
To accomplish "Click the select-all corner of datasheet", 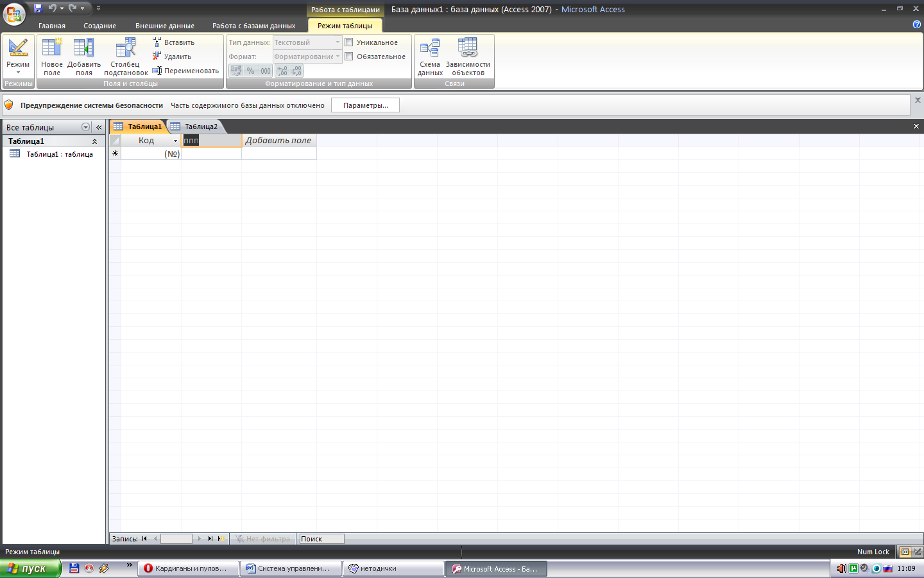I will (x=115, y=141).
